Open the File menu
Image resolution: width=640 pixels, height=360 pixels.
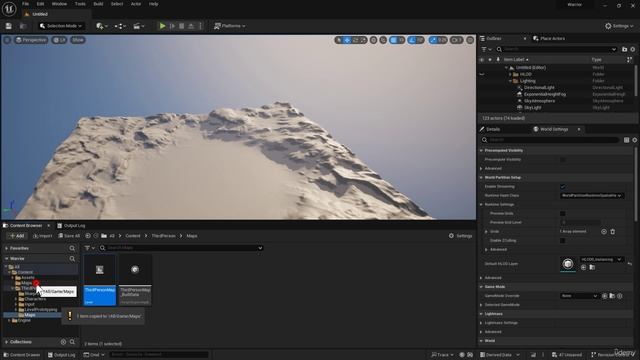coord(25,4)
